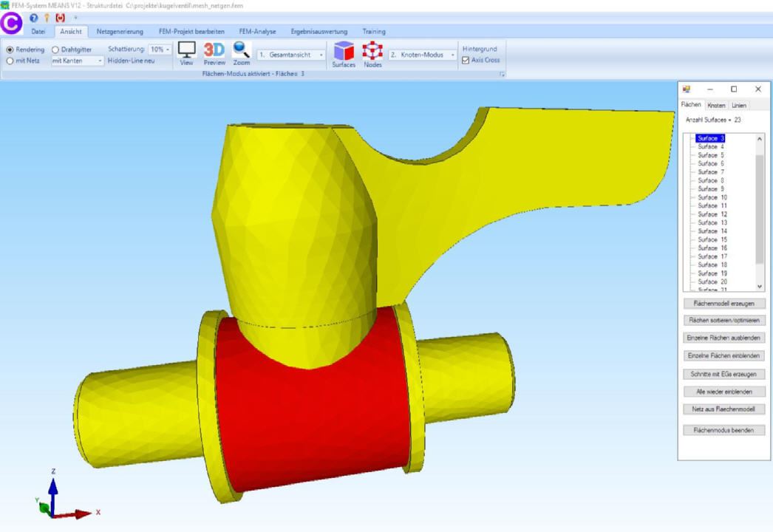Click the View monitor icon
The image size is (773, 532).
pos(186,53)
